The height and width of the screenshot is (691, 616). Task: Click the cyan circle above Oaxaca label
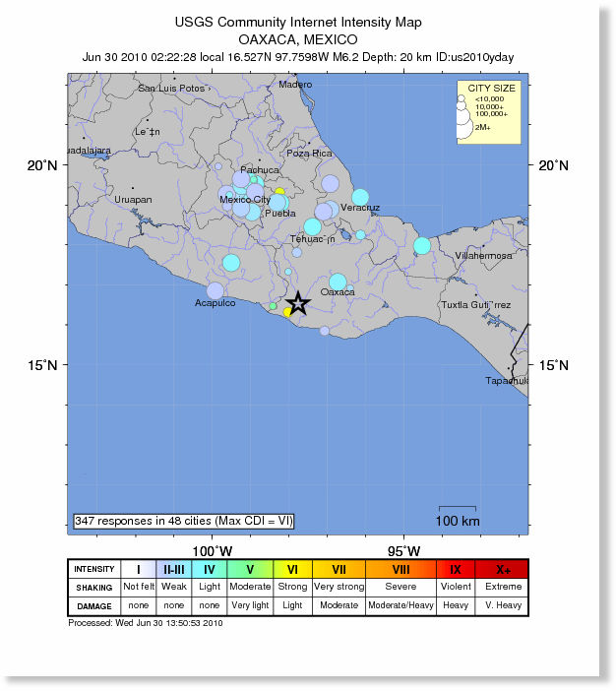338,282
